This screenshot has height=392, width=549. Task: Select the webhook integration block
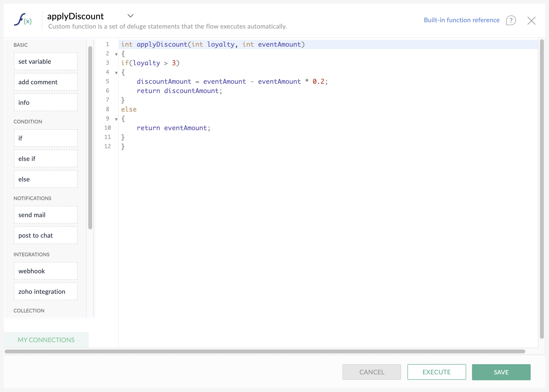pos(46,271)
